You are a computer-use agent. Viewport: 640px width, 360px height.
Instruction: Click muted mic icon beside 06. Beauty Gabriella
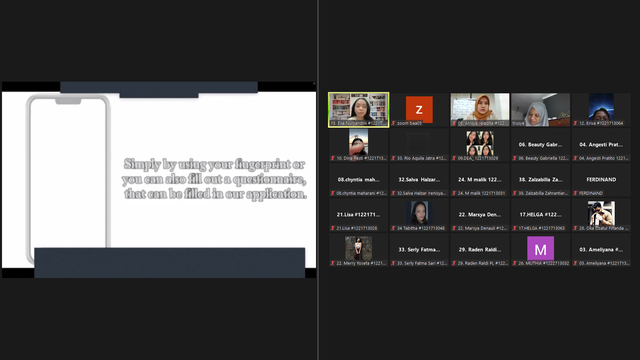click(515, 158)
